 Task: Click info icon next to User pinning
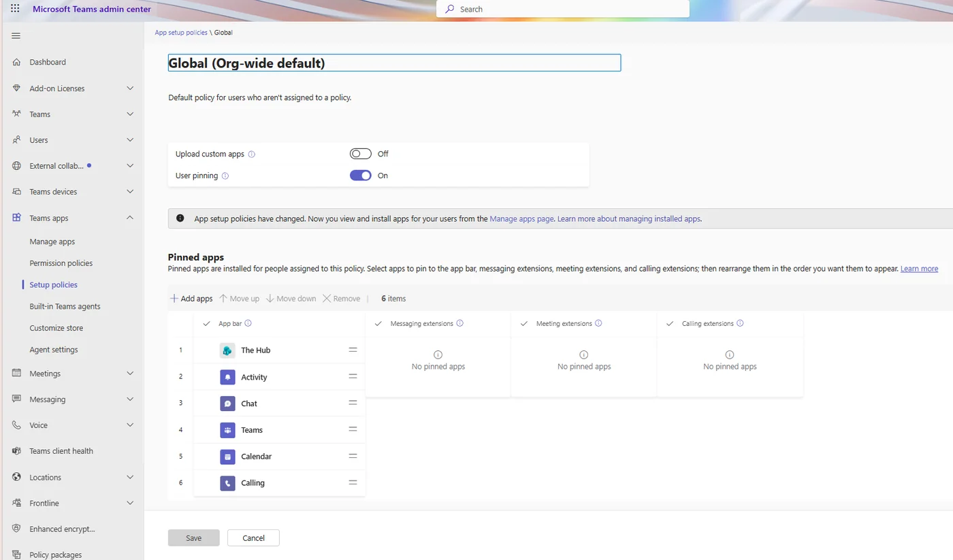click(x=225, y=176)
